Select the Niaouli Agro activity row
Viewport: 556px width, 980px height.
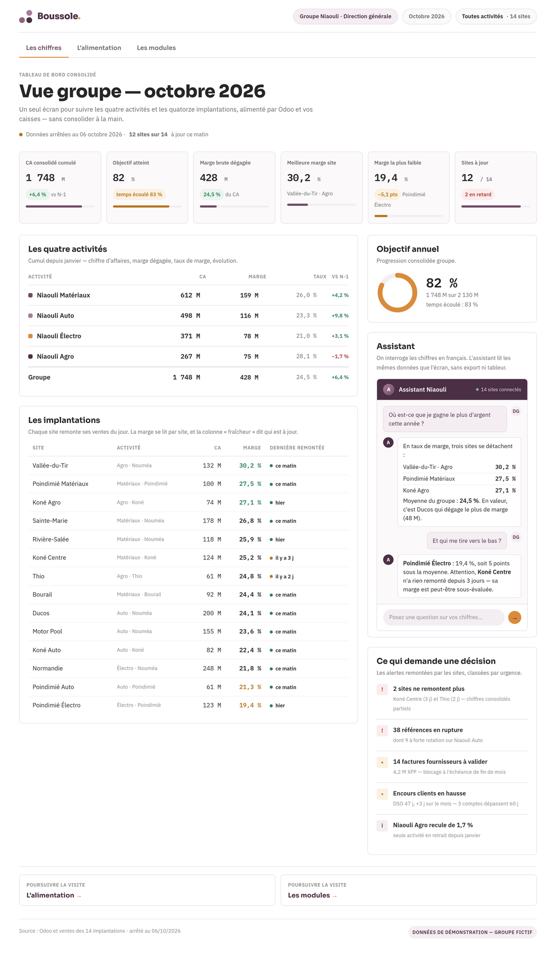(188, 357)
